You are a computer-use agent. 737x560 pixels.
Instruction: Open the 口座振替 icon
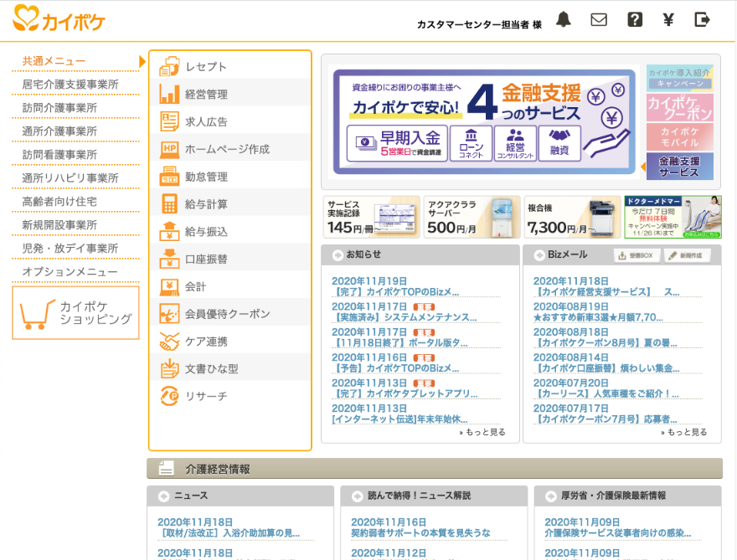169,259
